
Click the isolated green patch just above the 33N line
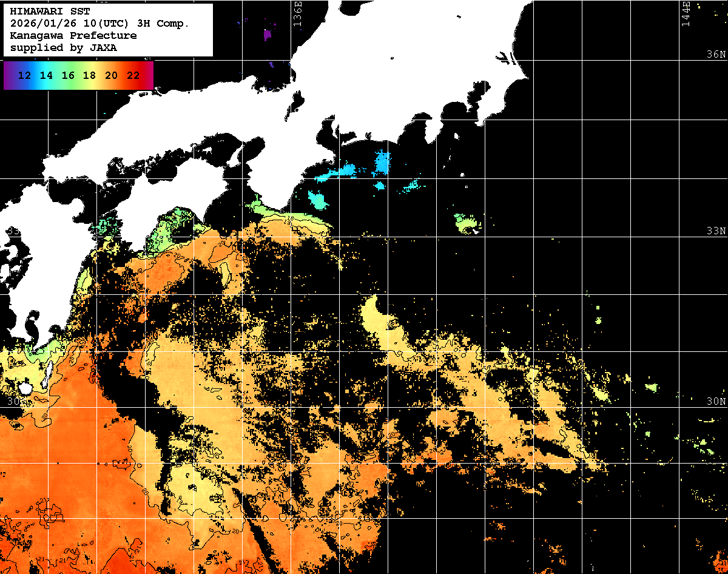(467, 223)
